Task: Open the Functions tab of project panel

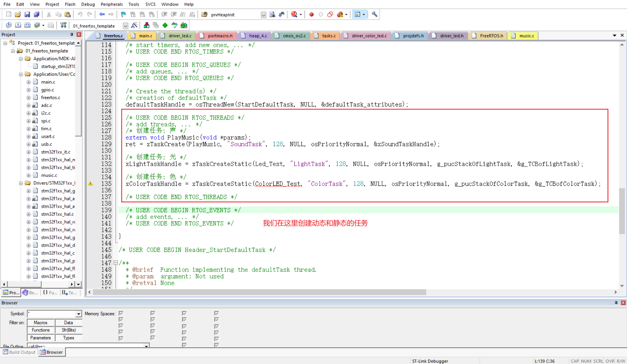Action: coord(50,292)
